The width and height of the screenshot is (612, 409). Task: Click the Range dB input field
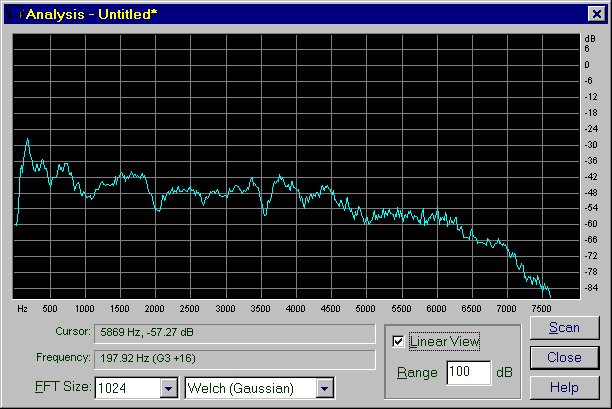tap(469, 372)
